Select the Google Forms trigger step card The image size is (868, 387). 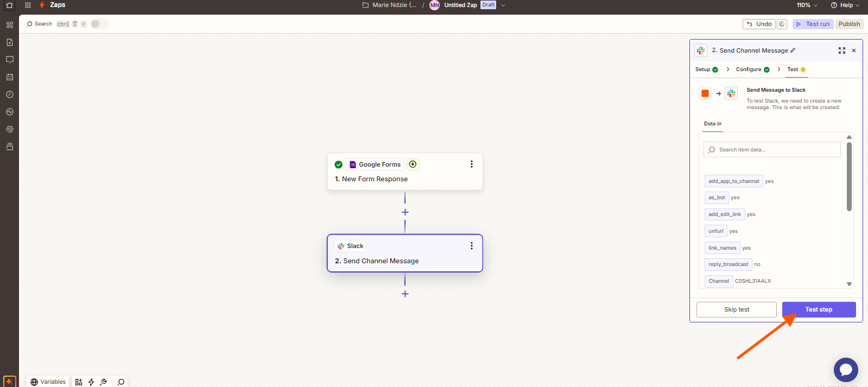click(x=405, y=172)
